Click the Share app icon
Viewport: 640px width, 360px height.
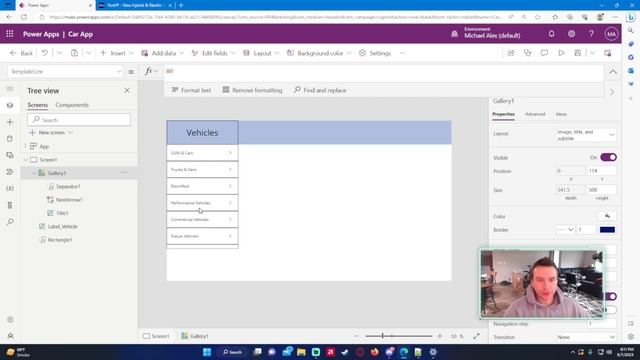tap(511, 53)
